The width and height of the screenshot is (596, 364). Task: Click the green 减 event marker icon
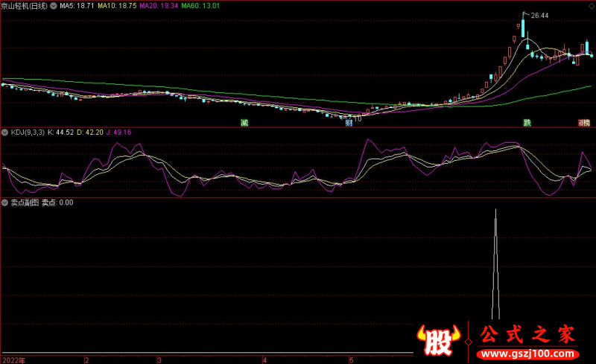(244, 122)
